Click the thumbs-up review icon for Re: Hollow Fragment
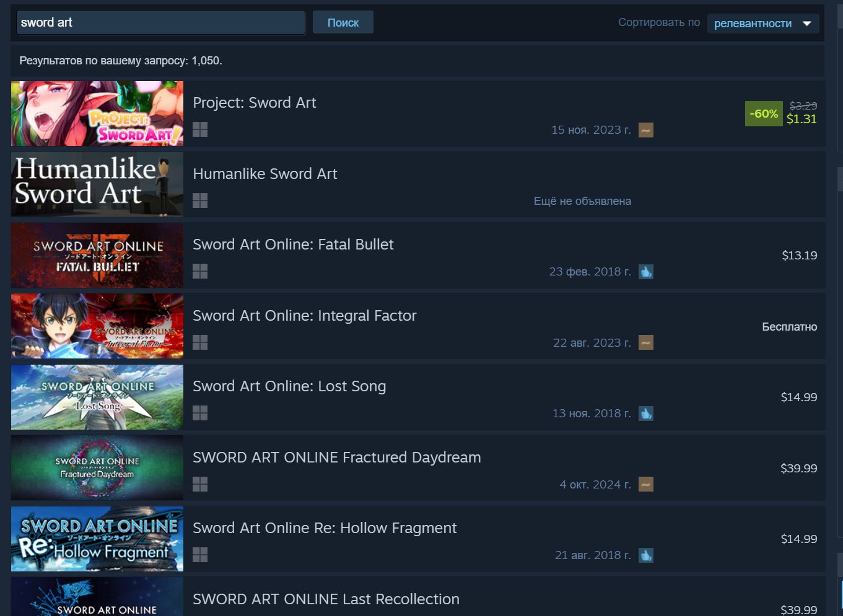The image size is (843, 616). click(646, 555)
